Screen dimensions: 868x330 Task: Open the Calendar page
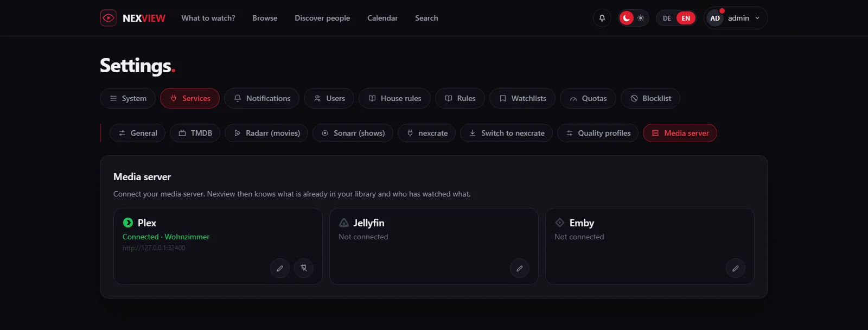tap(382, 18)
